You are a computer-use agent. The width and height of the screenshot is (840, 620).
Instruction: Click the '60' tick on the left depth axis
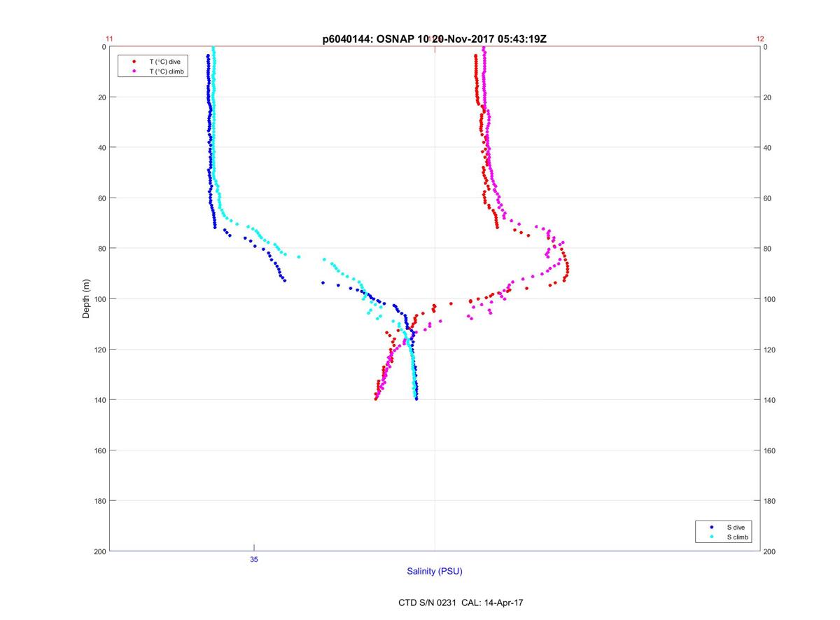click(x=101, y=198)
